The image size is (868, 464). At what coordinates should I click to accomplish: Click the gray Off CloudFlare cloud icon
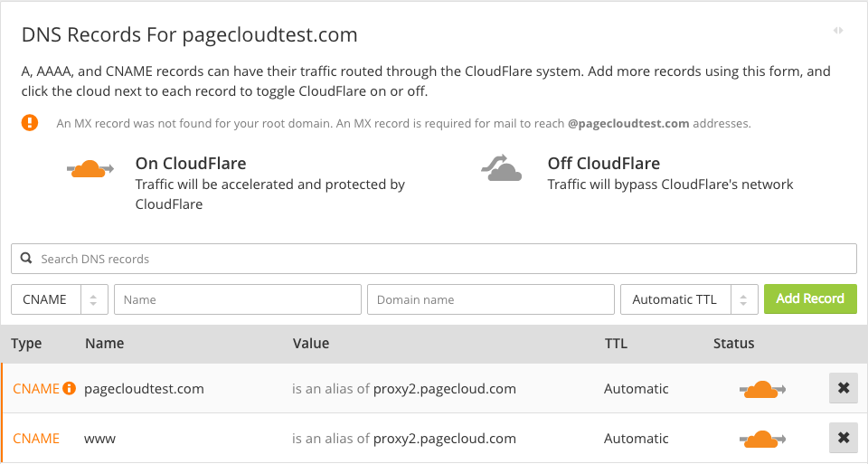[x=502, y=168]
